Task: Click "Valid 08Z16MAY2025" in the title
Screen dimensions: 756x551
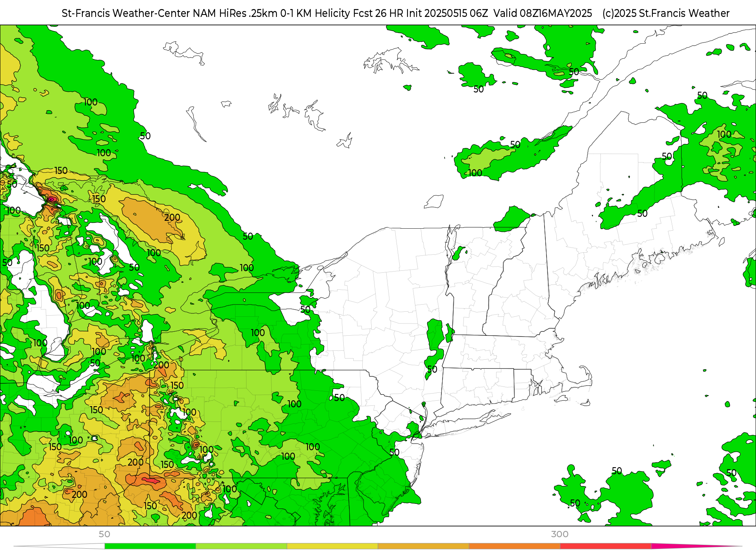Action: point(543,13)
